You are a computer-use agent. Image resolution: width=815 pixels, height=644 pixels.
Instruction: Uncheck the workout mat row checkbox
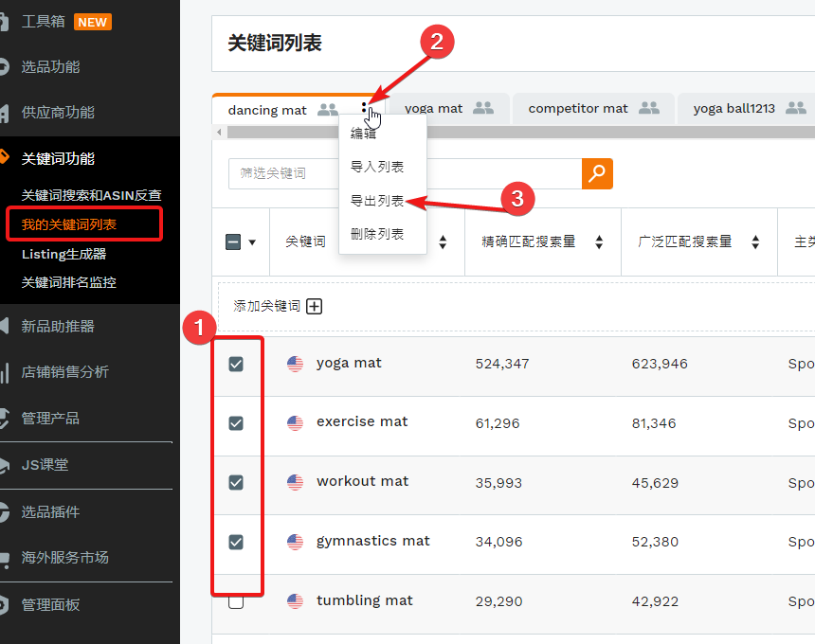click(x=236, y=482)
